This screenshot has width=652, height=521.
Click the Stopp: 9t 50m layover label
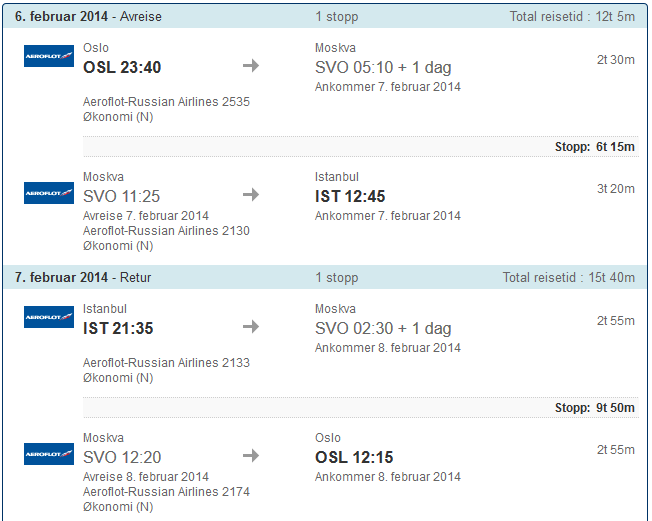click(x=595, y=408)
